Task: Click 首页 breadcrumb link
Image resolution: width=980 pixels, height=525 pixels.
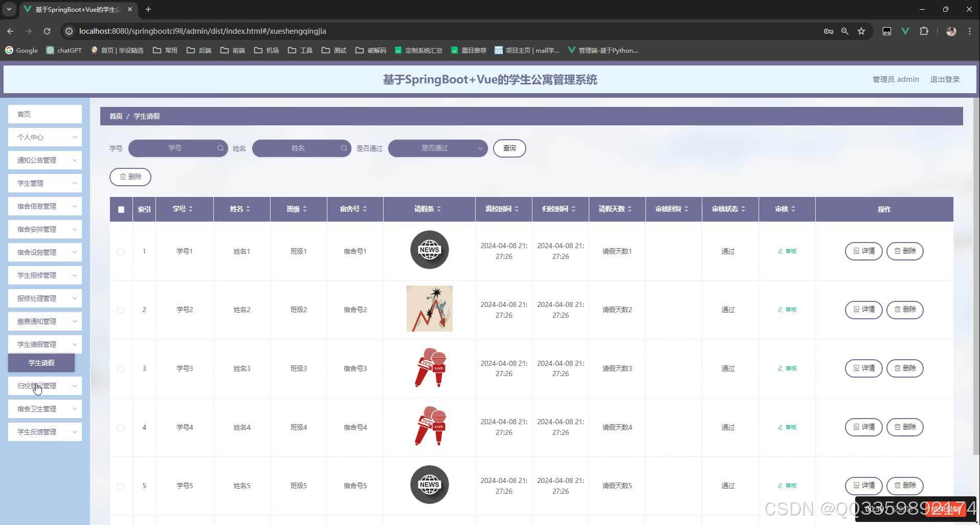Action: tap(116, 116)
